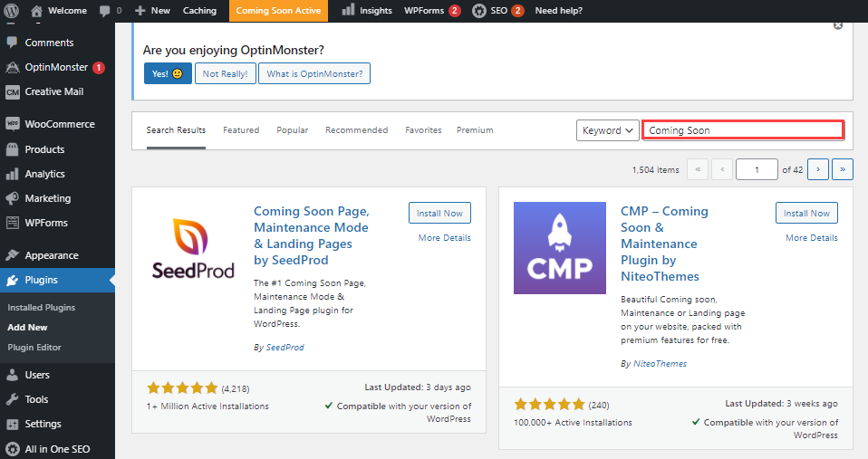Install the CMP Coming Soon plugin

(806, 214)
